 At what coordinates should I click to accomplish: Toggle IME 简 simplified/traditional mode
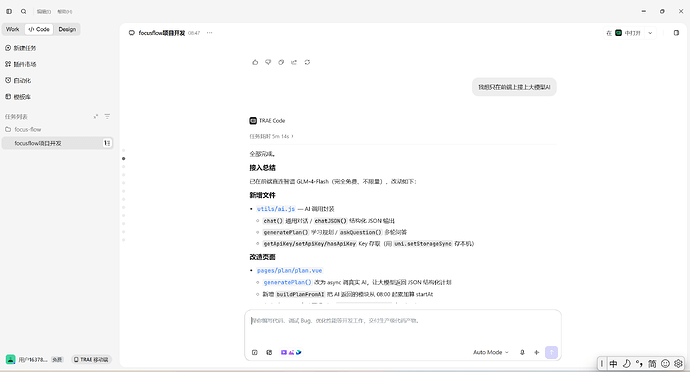point(652,364)
